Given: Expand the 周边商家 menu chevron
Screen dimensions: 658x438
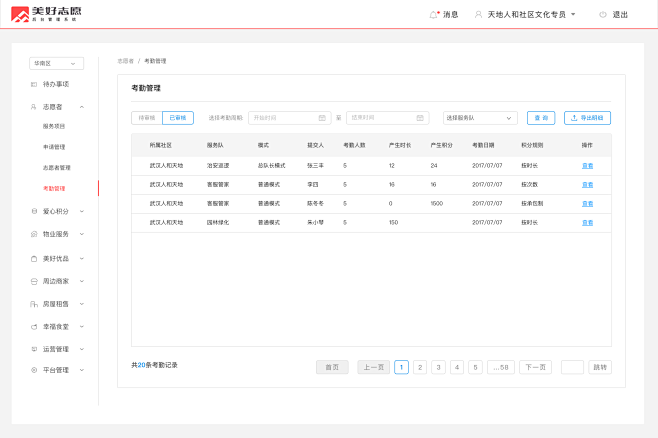Looking at the screenshot, I should coord(82,281).
